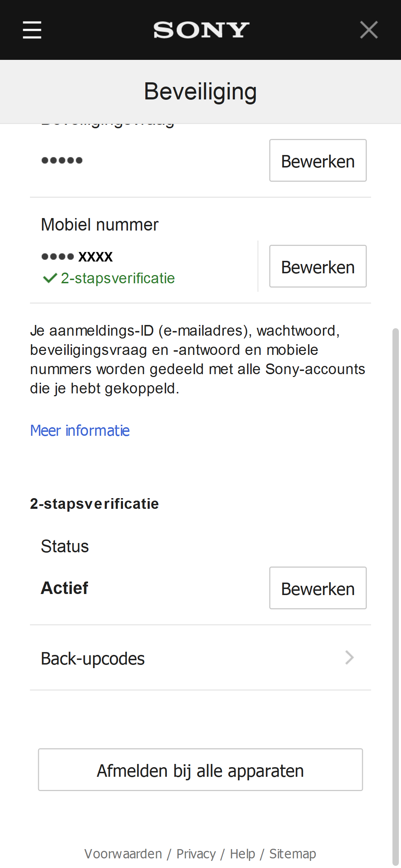Open the hamburger menu
This screenshot has height=868, width=401.
[32, 30]
